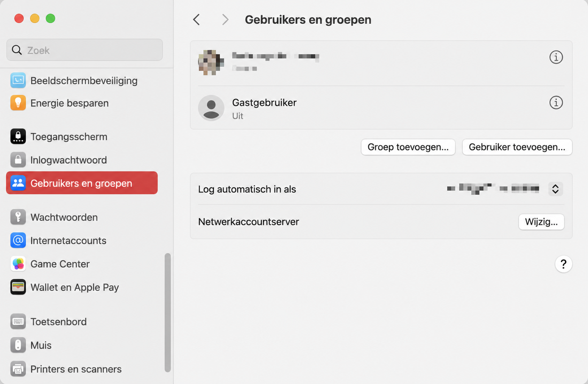Image resolution: width=588 pixels, height=384 pixels.
Task: Click the Gastgebruiker silhouette avatar
Action: pyautogui.click(x=211, y=108)
